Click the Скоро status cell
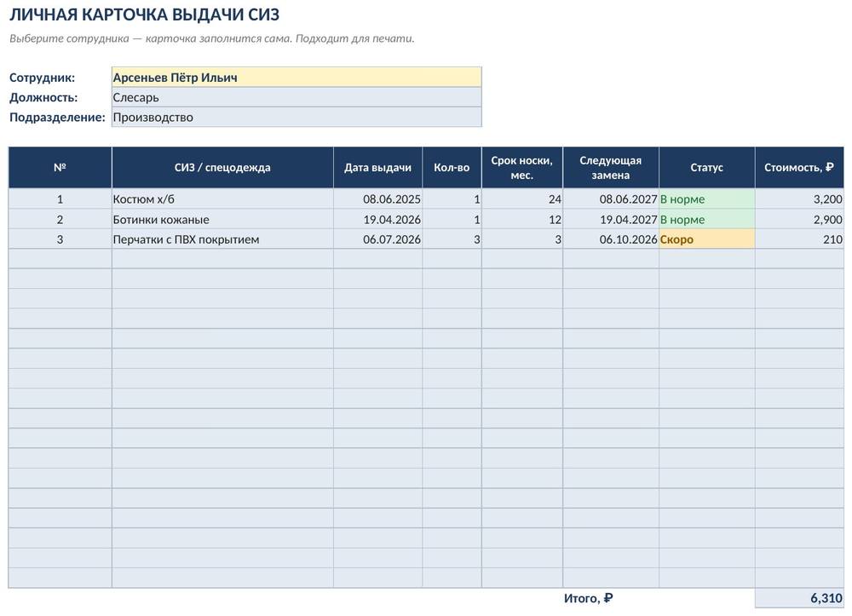852x616 pixels. (707, 239)
